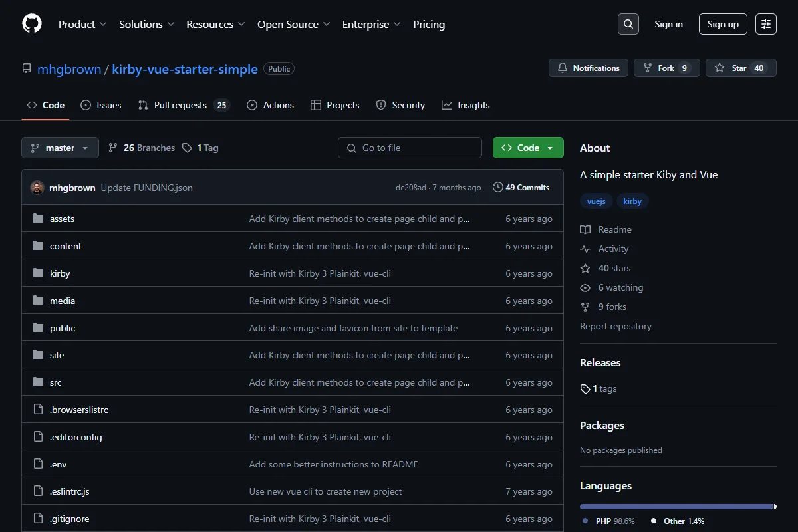Expand the green Code dropdown

(x=528, y=148)
